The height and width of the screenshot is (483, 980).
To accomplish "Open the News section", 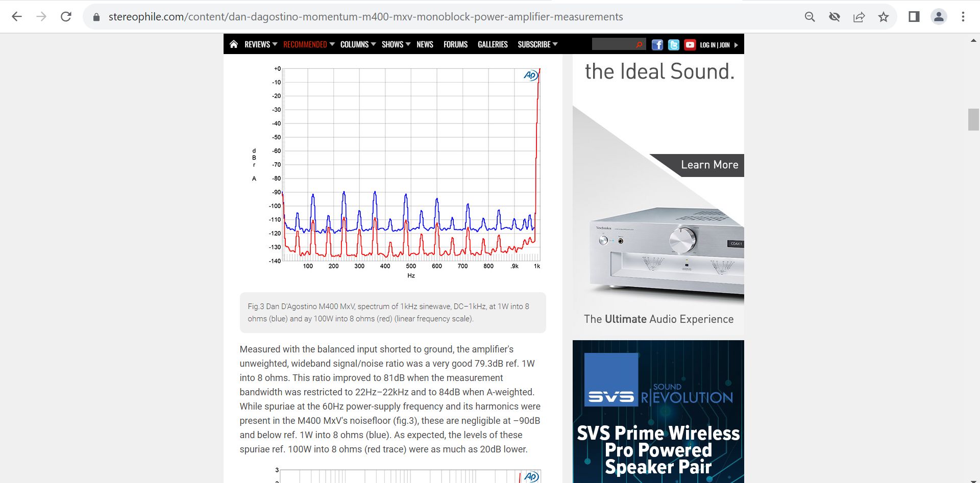I will 425,44.
